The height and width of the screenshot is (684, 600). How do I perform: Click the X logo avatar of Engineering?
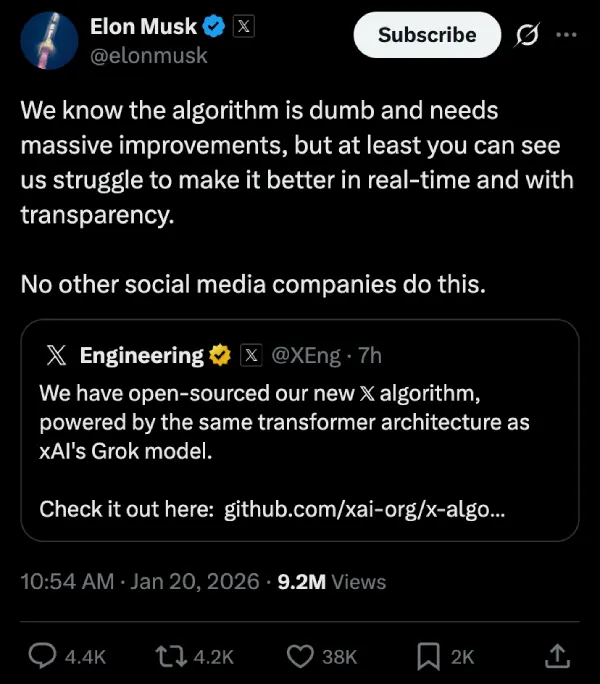click(57, 355)
